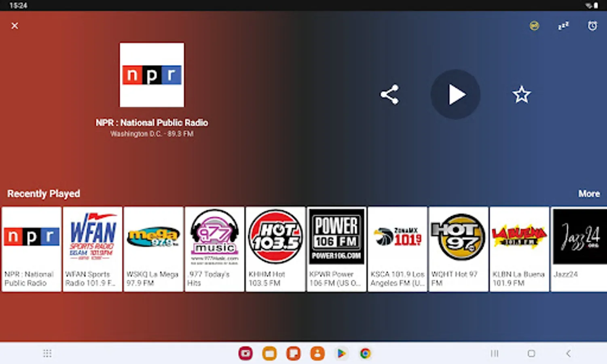Open More recently played stations
607x364 pixels.
point(589,194)
